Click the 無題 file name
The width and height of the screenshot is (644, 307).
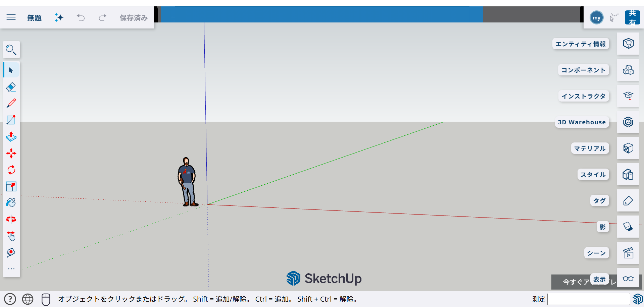pyautogui.click(x=34, y=18)
